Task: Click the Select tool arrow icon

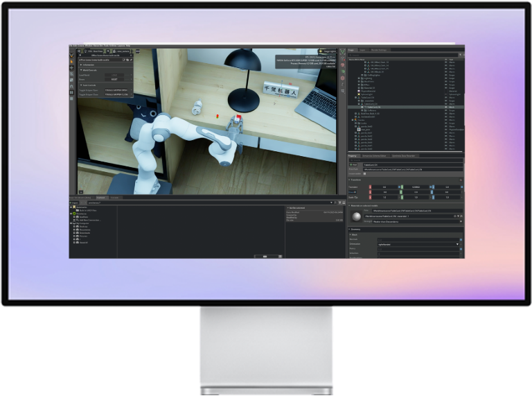Action: [72, 61]
